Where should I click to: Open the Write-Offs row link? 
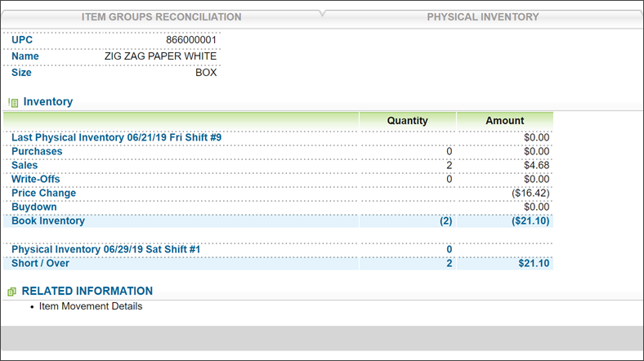point(35,179)
